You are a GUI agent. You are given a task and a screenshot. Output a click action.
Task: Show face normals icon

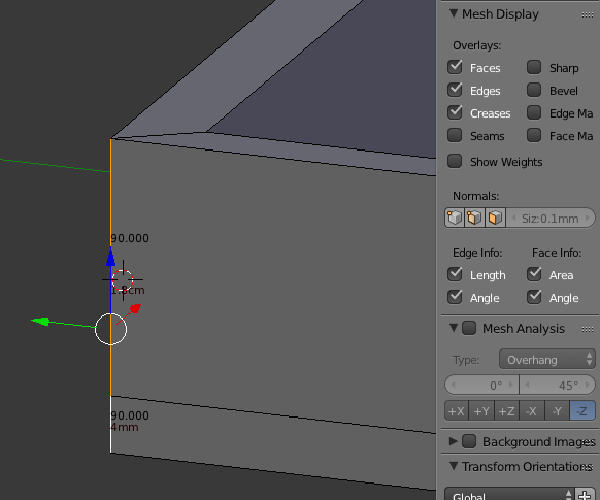(495, 218)
